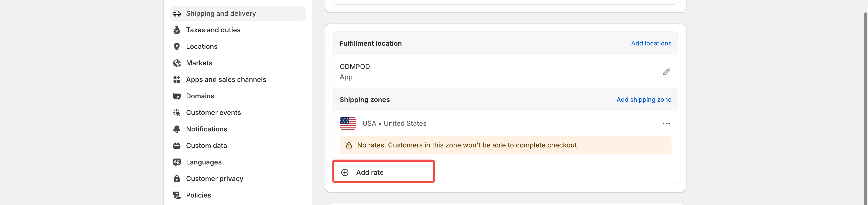Click the Notifications bell icon

click(x=177, y=129)
